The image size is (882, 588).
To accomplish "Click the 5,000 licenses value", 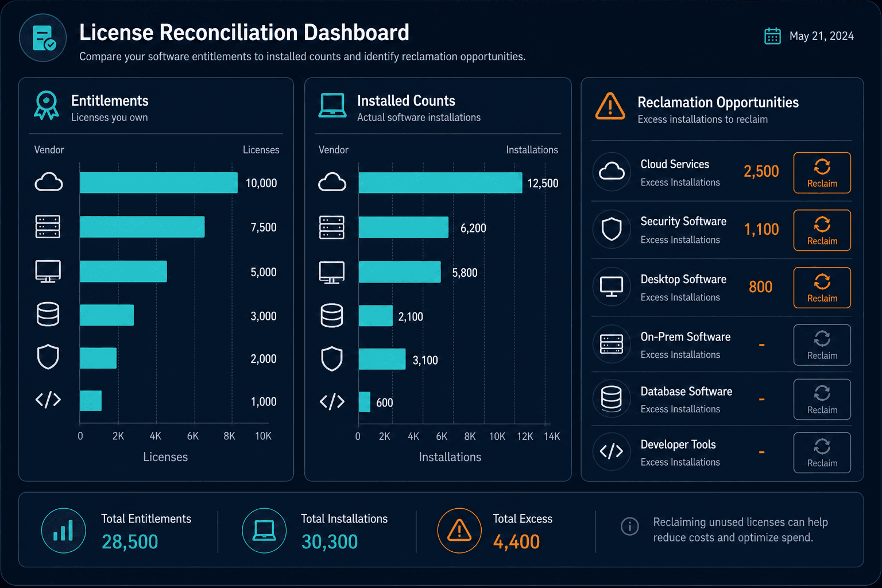I will coord(264,272).
